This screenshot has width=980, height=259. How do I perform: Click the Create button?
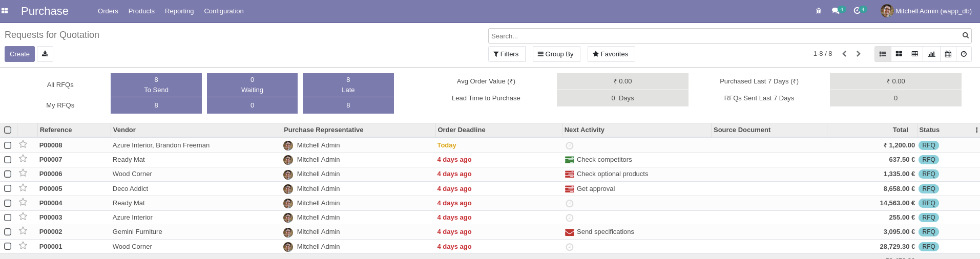click(19, 54)
